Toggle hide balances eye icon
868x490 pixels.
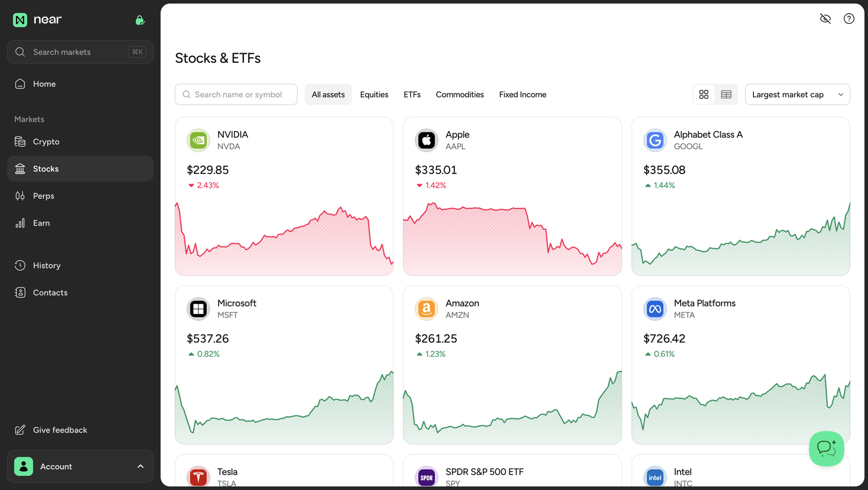[x=825, y=19]
